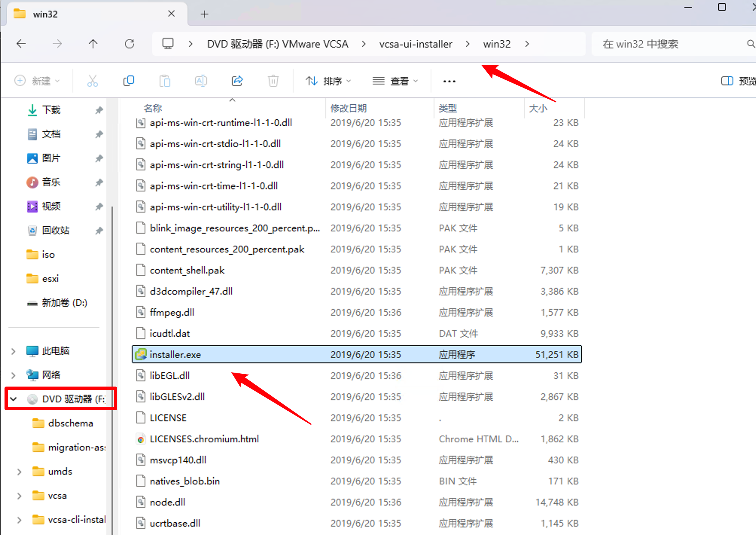Select migration-assistant folder in tree

pyautogui.click(x=77, y=448)
